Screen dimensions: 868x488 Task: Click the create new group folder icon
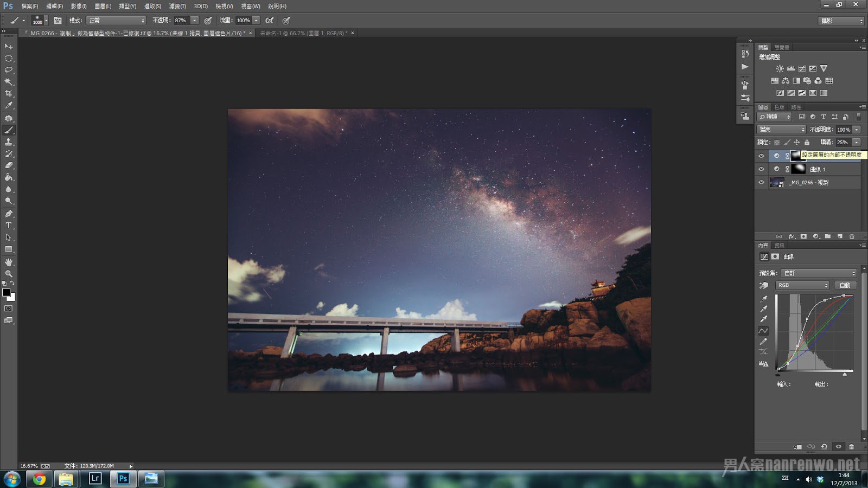click(x=828, y=236)
